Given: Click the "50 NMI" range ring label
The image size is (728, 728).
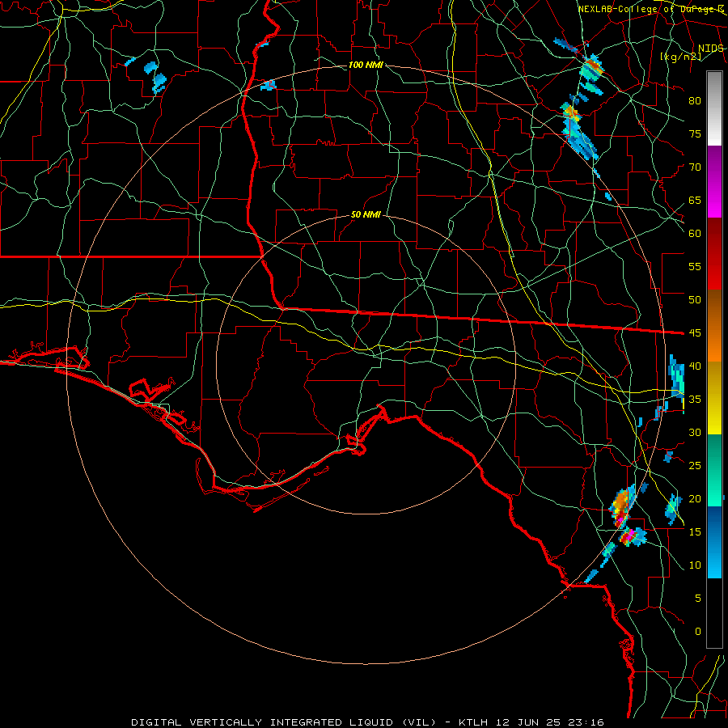Looking at the screenshot, I should pos(366,214).
